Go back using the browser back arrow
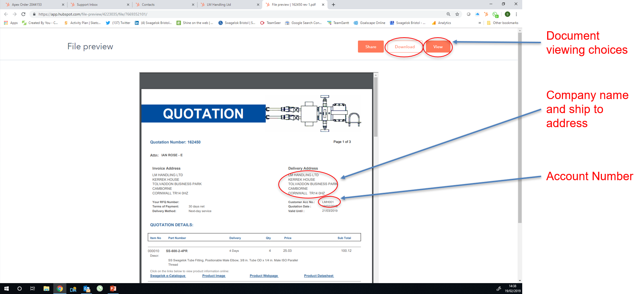Viewport: 644px width, 294px height. coord(6,14)
